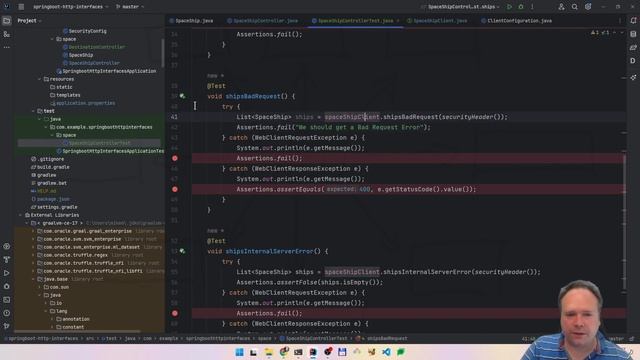
Task: Debug the current run configuration
Action: point(521,7)
